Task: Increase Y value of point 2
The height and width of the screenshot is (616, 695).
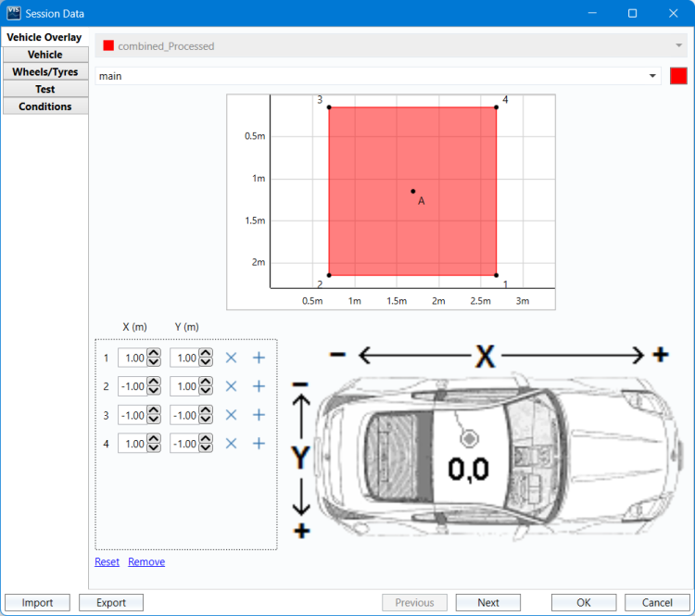Action: pos(206,382)
